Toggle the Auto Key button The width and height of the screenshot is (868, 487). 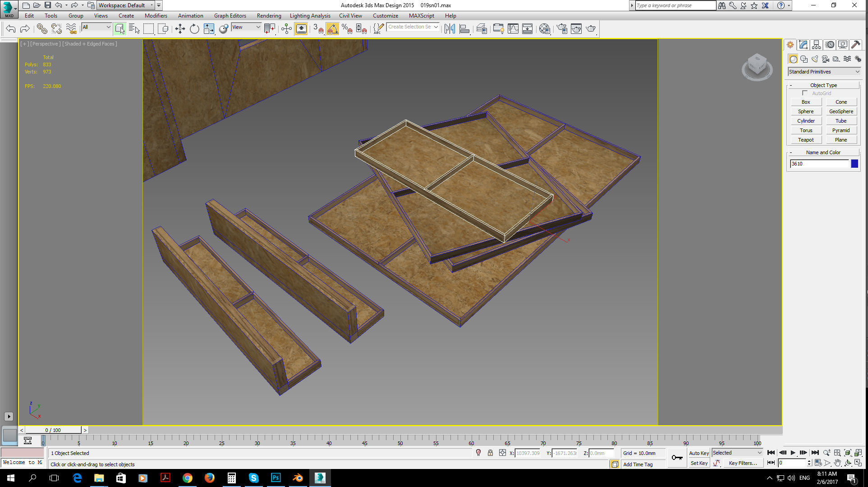click(698, 453)
